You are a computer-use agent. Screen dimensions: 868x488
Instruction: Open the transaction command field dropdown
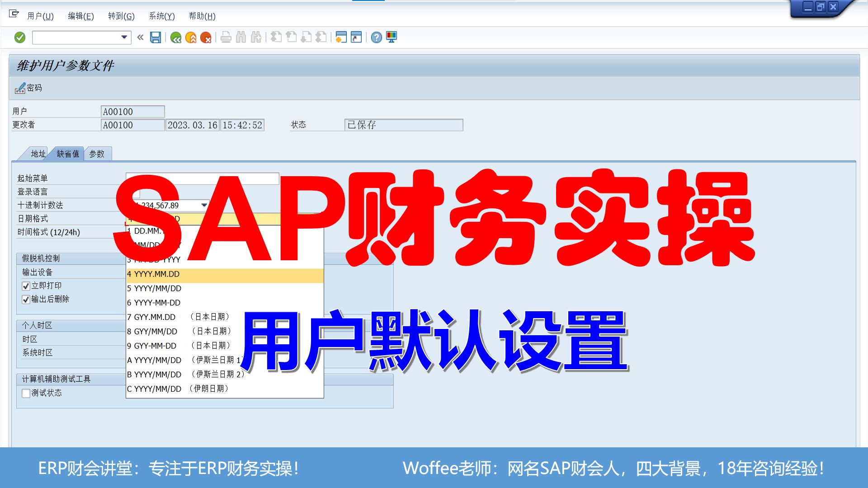[x=124, y=38]
